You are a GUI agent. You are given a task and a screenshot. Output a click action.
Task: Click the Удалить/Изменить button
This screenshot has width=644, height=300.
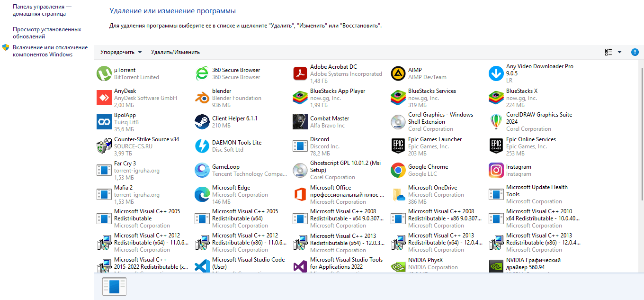tap(175, 52)
